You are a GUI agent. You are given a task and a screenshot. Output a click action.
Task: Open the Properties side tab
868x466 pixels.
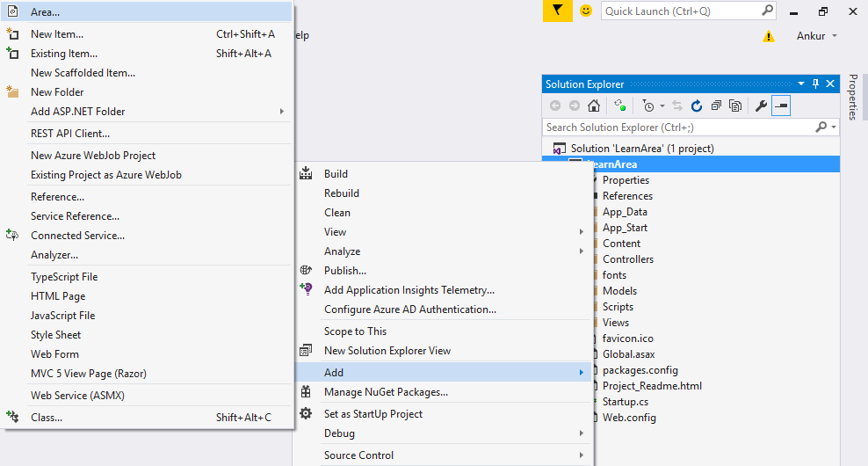pos(852,97)
